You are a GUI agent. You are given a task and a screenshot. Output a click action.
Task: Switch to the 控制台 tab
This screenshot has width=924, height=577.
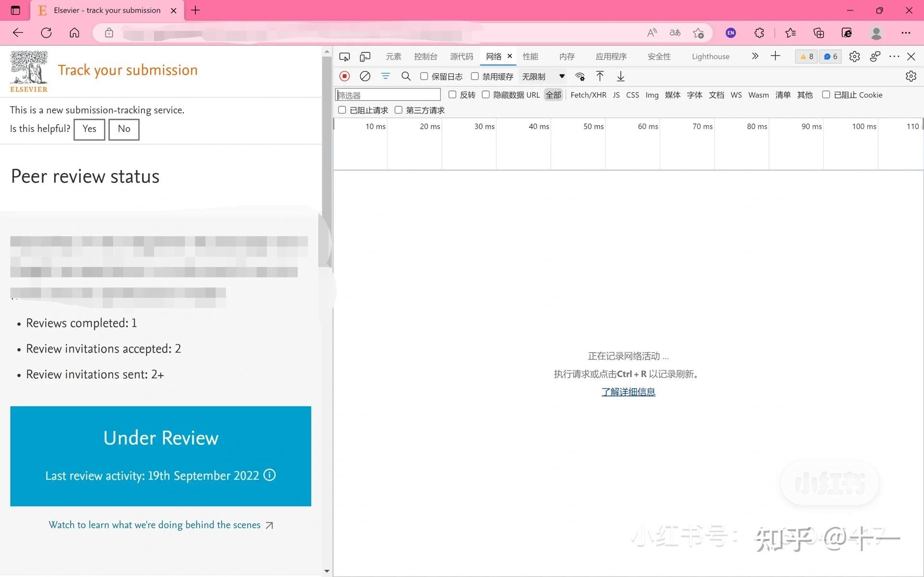(x=425, y=57)
